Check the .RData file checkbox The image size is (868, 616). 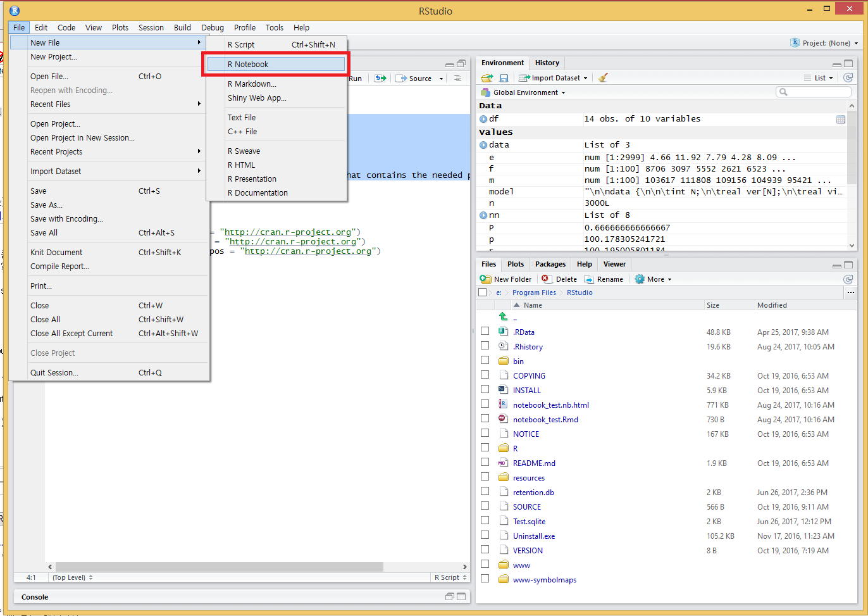485,331
